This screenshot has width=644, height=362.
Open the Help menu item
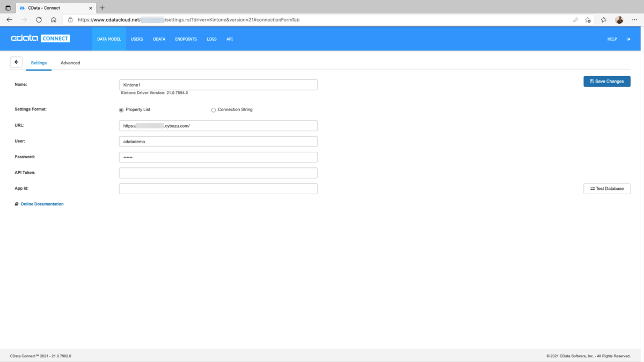point(612,39)
